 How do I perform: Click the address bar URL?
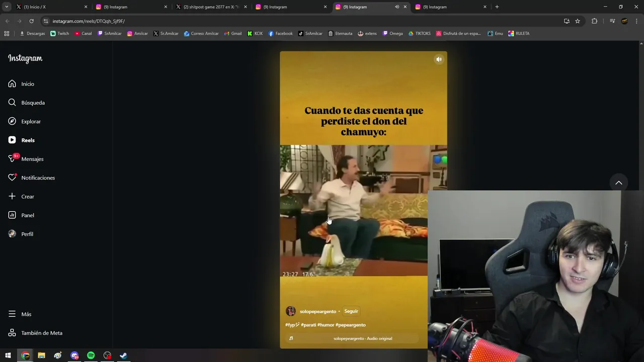pyautogui.click(x=89, y=21)
